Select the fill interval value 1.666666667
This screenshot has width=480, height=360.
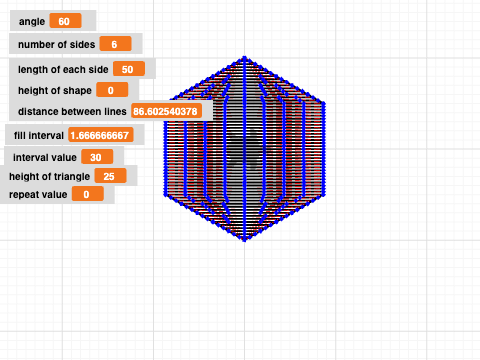click(101, 135)
